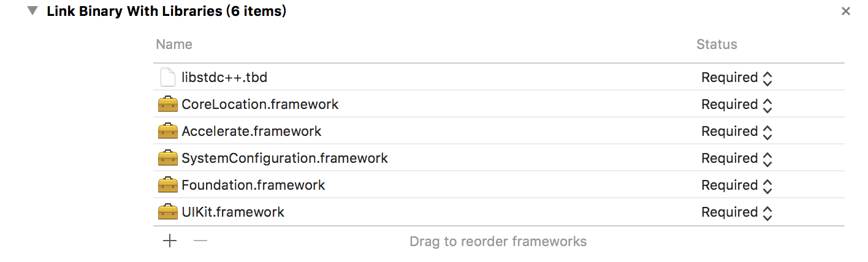Open the status popup for SystemConfiguration.framework
This screenshot has height=262, width=868.
(x=737, y=159)
